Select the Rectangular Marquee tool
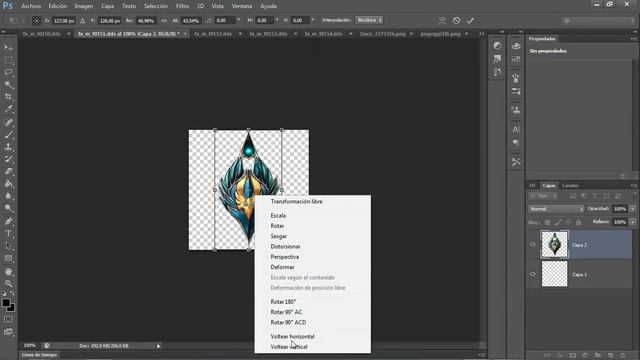The image size is (640, 360). [x=8, y=60]
